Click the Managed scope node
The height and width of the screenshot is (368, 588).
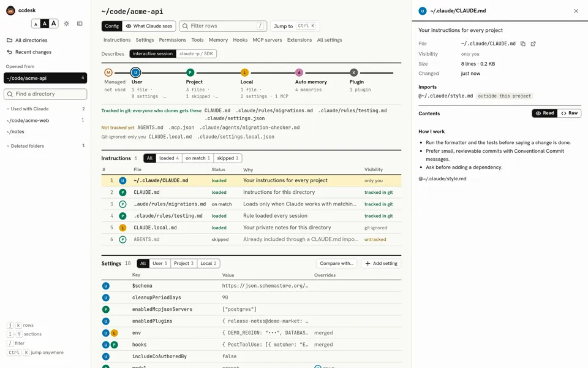pos(108,72)
